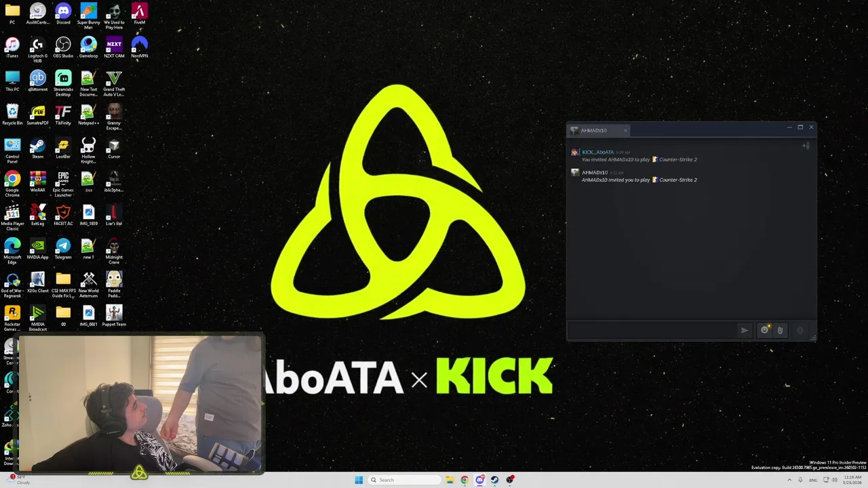
Task: Select the AHMADx10 chat tab
Action: (x=598, y=130)
